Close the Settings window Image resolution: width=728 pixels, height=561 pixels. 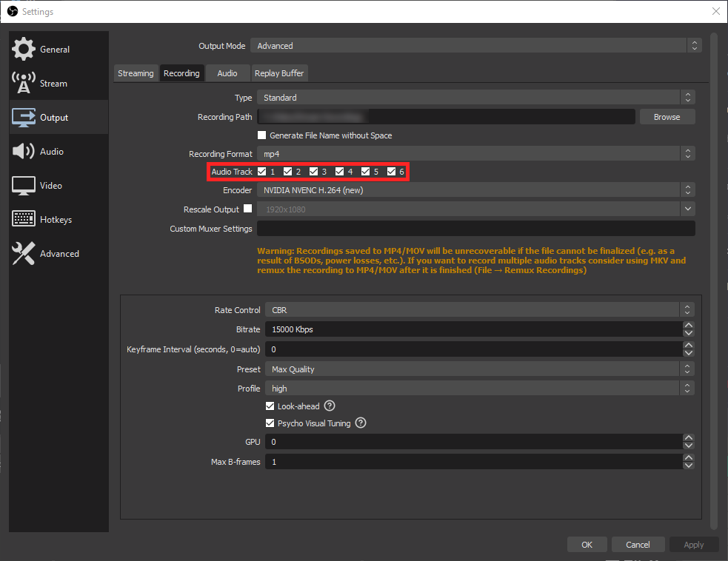pyautogui.click(x=716, y=11)
